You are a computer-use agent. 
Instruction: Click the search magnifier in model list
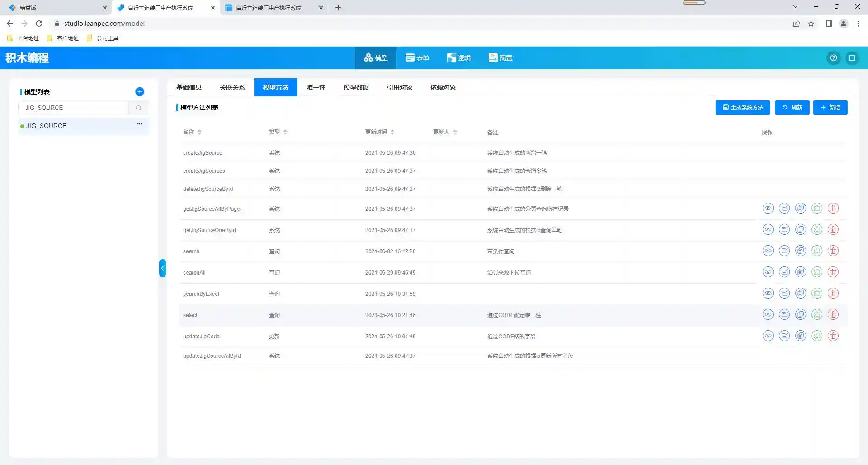[x=138, y=108]
